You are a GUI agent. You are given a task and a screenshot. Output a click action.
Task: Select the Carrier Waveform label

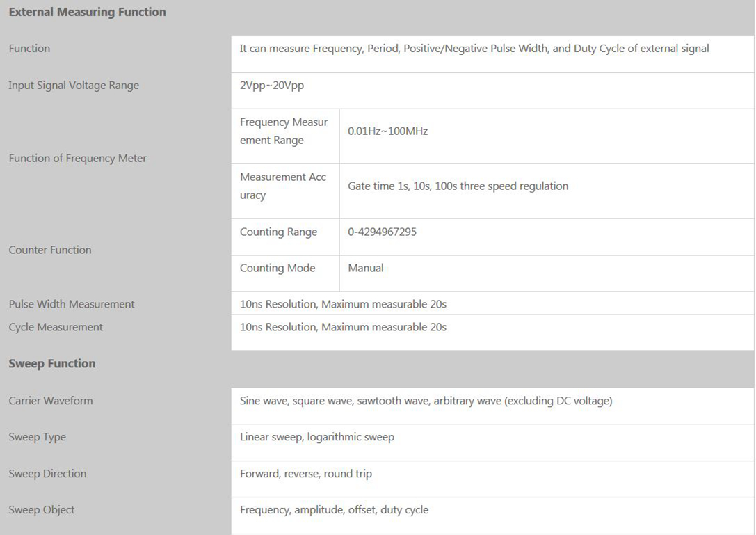click(x=50, y=401)
